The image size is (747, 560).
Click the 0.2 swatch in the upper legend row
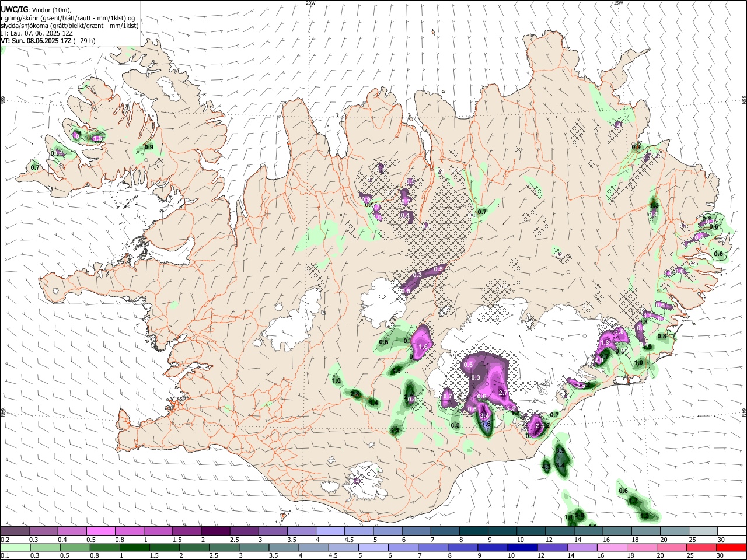pos(15,531)
